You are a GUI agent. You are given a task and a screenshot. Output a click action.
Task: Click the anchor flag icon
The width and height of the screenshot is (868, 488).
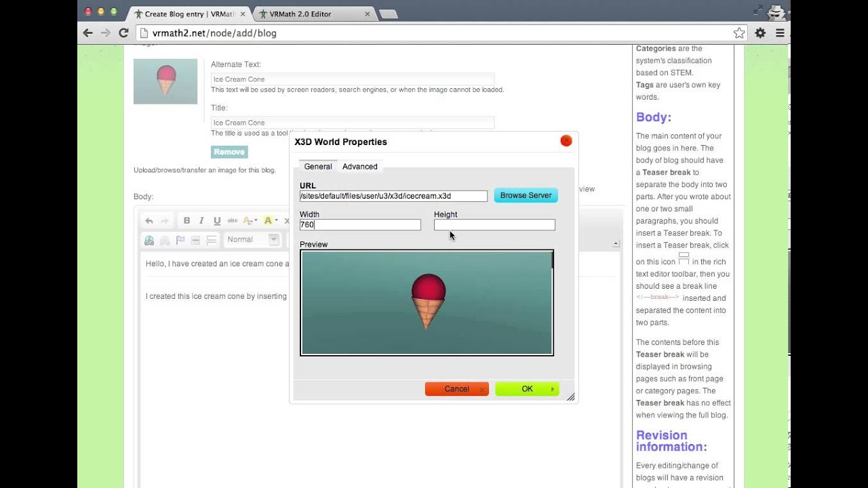pos(180,240)
